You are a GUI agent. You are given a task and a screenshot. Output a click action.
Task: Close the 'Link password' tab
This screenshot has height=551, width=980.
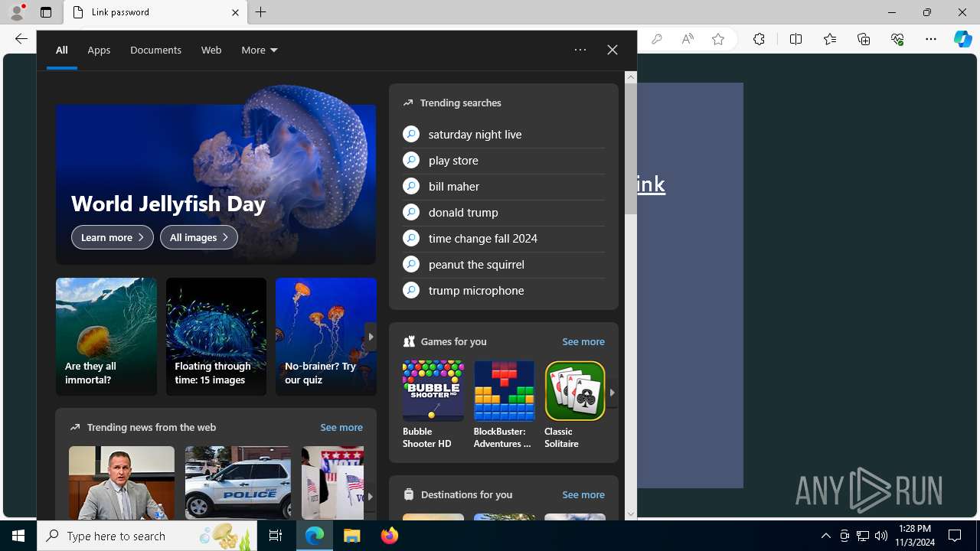[x=235, y=12]
